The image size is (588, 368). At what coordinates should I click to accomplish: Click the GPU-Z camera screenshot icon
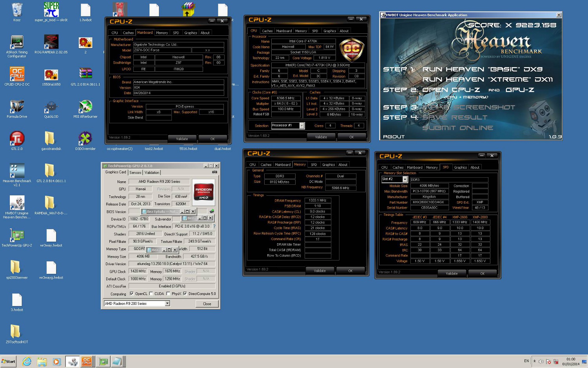click(x=214, y=172)
